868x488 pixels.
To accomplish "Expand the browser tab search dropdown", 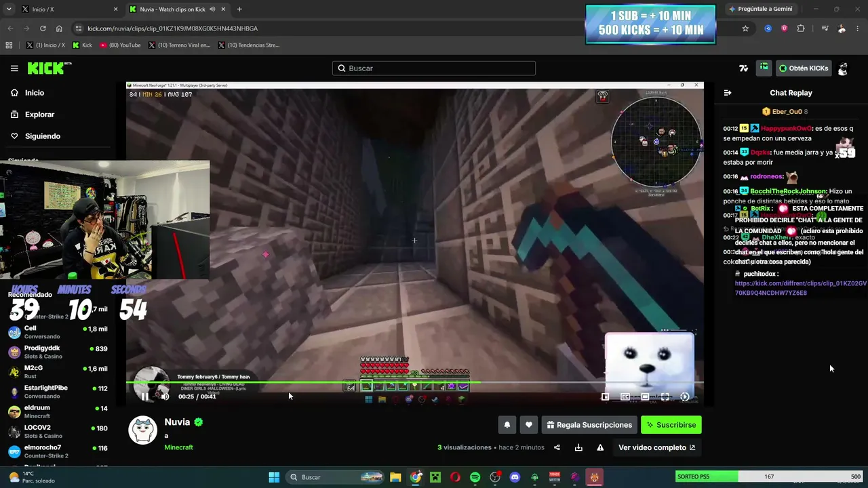I will pos(9,9).
